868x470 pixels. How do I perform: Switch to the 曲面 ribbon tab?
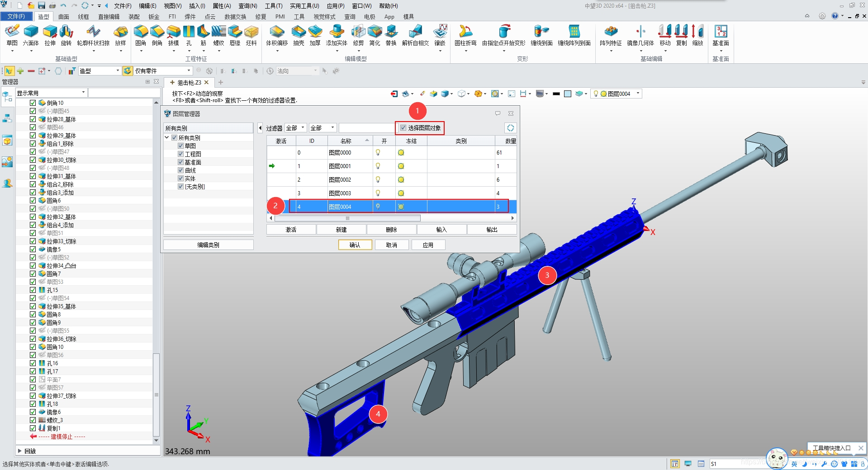pyautogui.click(x=64, y=17)
